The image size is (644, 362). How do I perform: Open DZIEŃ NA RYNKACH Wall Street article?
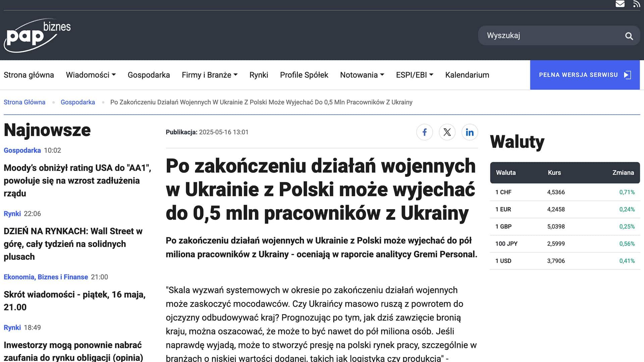(73, 244)
